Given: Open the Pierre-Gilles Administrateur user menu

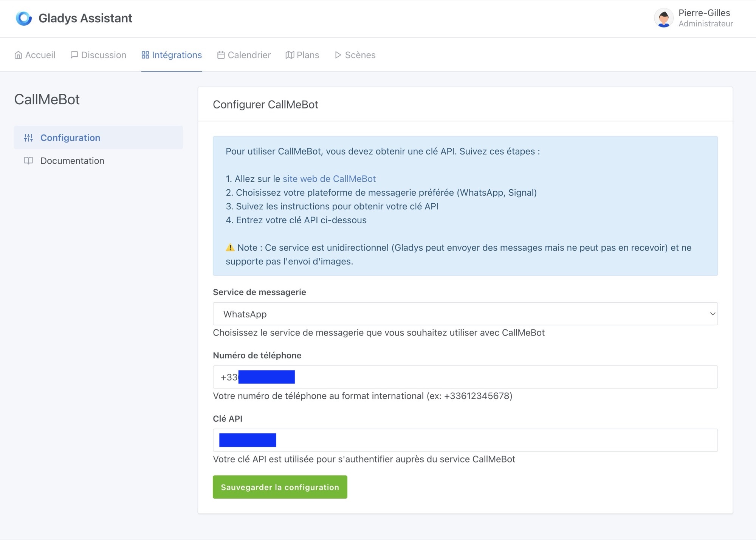Looking at the screenshot, I should click(x=705, y=18).
